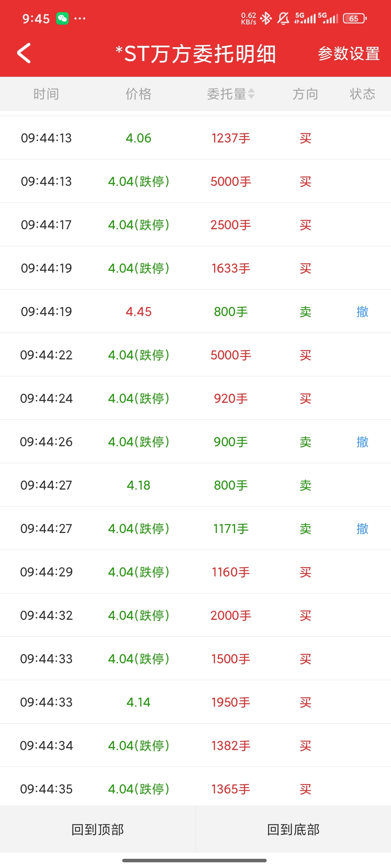Select the 方向 column header
The width and height of the screenshot is (391, 868).
(x=305, y=94)
